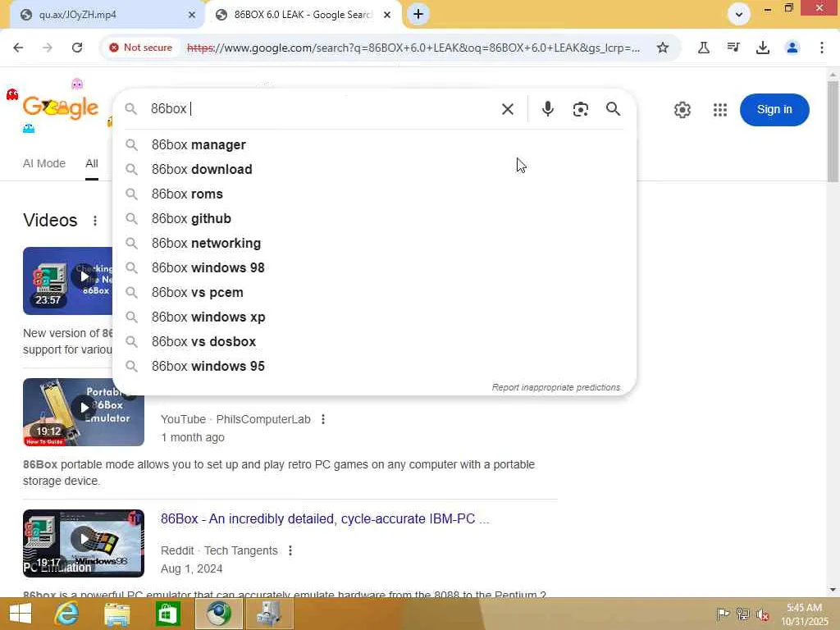Viewport: 840px width, 630px height.
Task: Open options for the Tech Tangents result
Action: click(290, 550)
